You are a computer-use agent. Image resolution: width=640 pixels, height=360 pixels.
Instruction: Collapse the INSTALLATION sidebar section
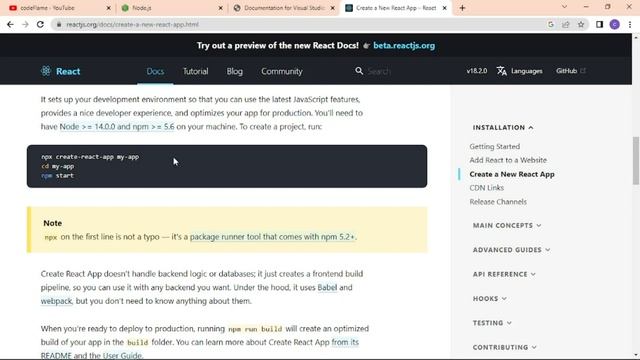click(503, 127)
